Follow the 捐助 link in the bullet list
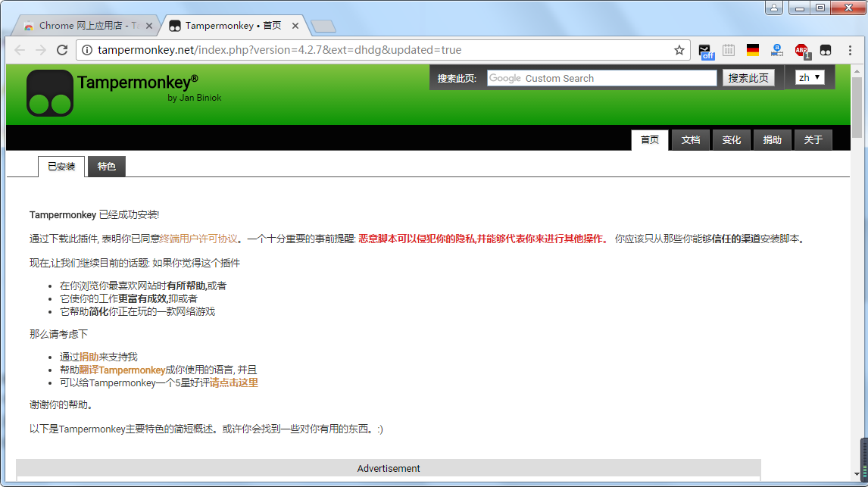The width and height of the screenshot is (868, 487). [x=89, y=357]
